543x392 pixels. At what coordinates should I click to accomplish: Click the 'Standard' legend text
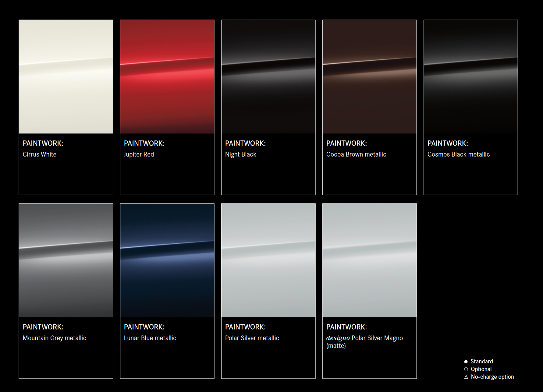pos(482,362)
